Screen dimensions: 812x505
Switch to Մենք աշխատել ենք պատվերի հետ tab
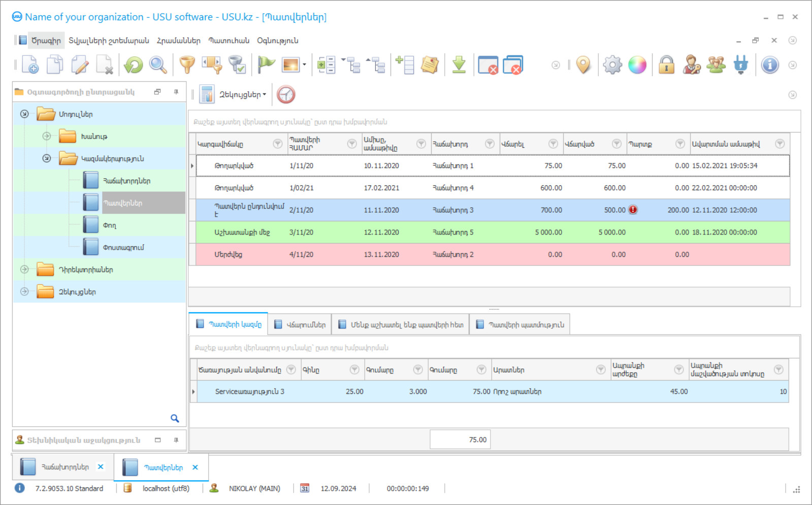pos(400,325)
